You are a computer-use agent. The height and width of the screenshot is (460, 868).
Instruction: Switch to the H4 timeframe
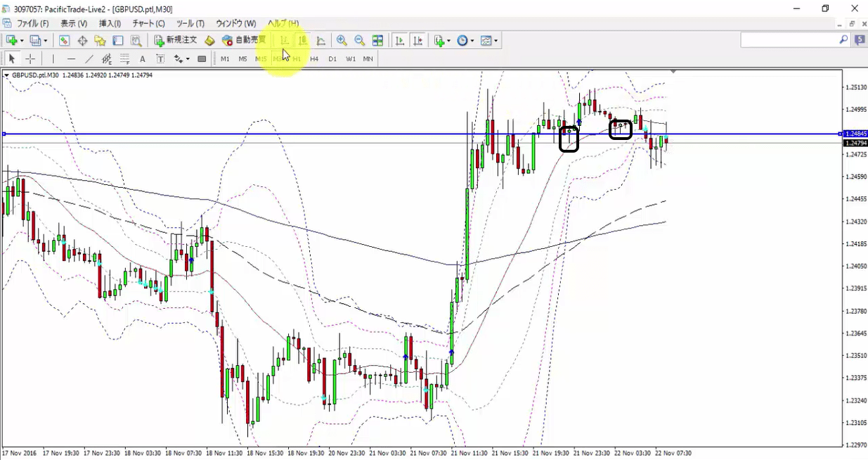314,59
